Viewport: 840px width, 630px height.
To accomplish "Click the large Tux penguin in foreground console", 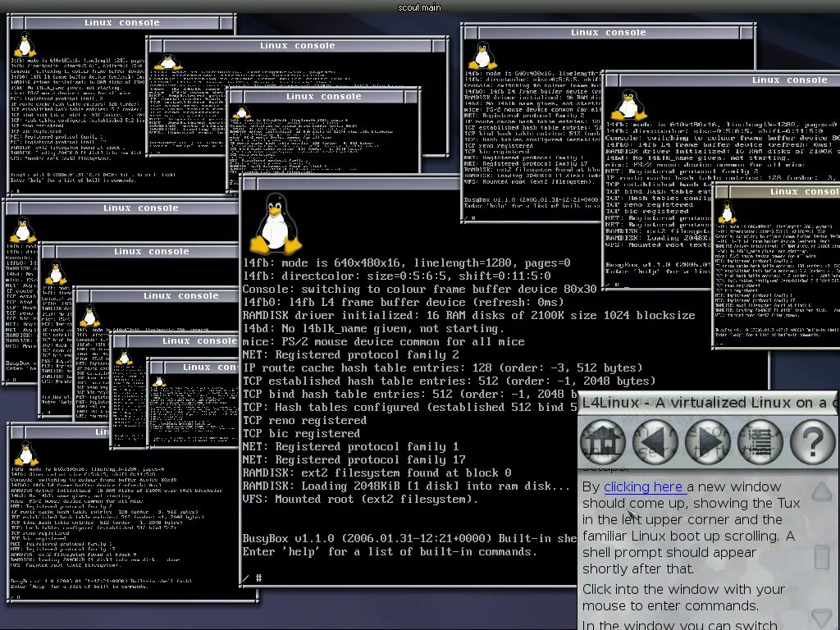I will pyautogui.click(x=276, y=223).
